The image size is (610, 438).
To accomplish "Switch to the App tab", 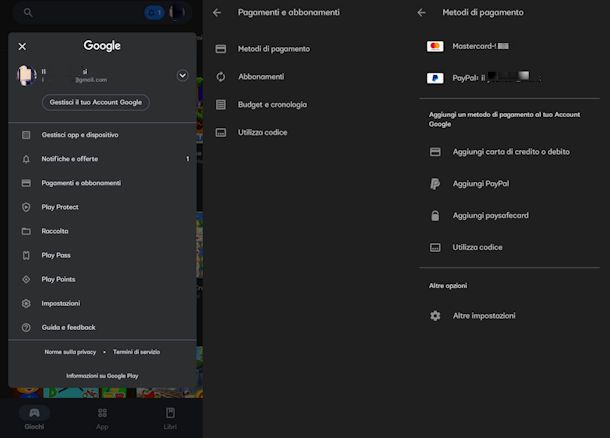I will click(102, 418).
